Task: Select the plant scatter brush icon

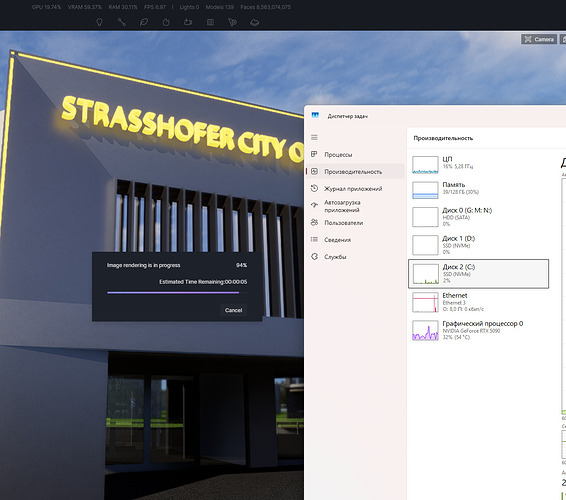Action: click(232, 22)
